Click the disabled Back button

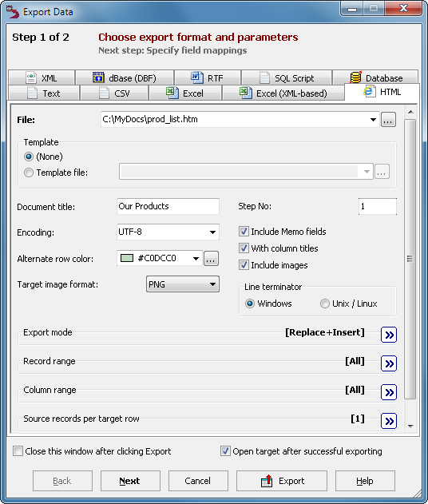click(x=62, y=481)
